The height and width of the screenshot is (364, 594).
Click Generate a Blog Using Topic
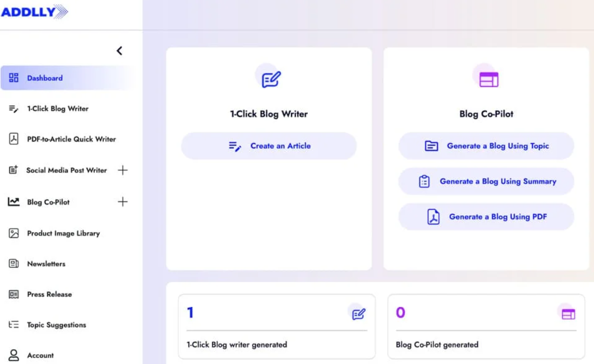[486, 146]
